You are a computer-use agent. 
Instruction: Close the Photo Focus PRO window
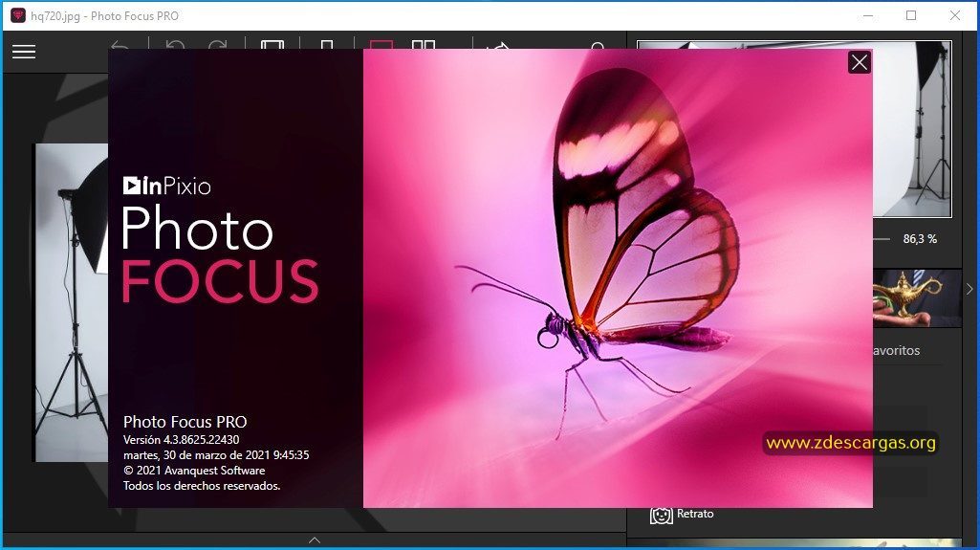[954, 15]
